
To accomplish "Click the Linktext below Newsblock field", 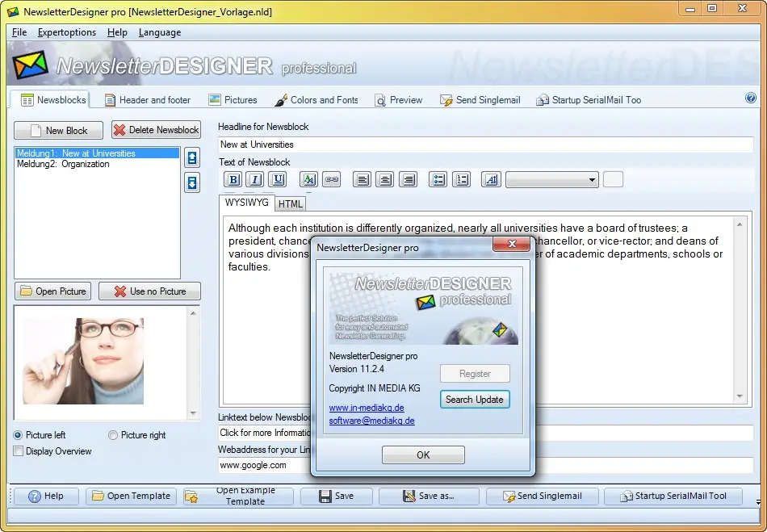I will click(264, 433).
